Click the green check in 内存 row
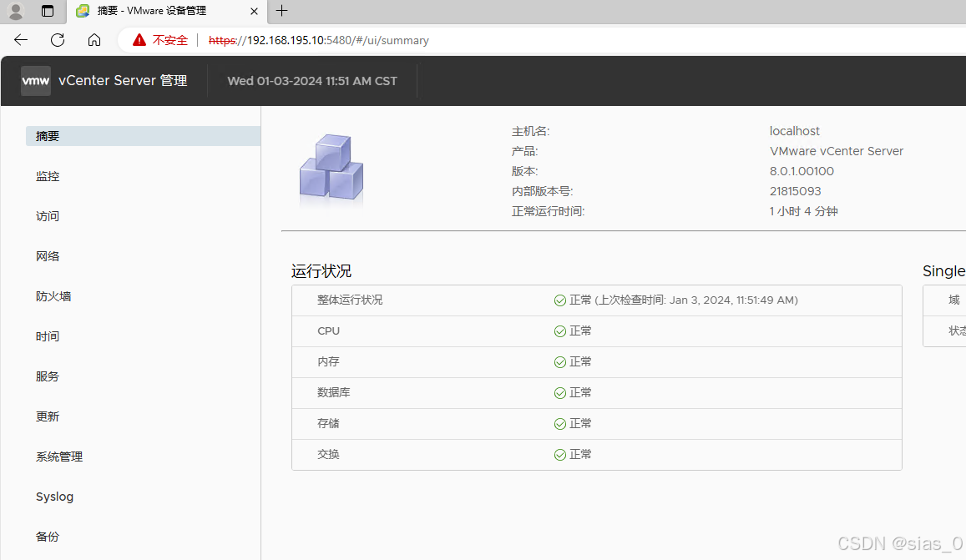This screenshot has height=560, width=966. coord(560,362)
